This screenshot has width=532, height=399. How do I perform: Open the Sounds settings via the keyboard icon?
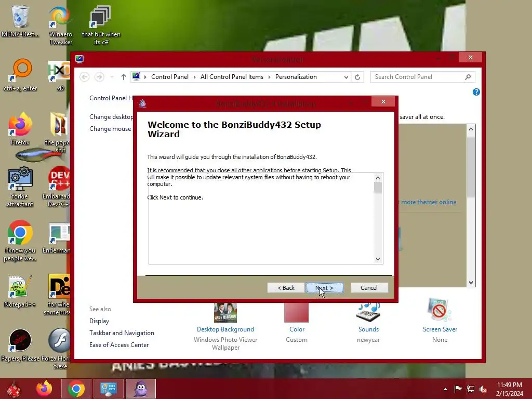368,312
